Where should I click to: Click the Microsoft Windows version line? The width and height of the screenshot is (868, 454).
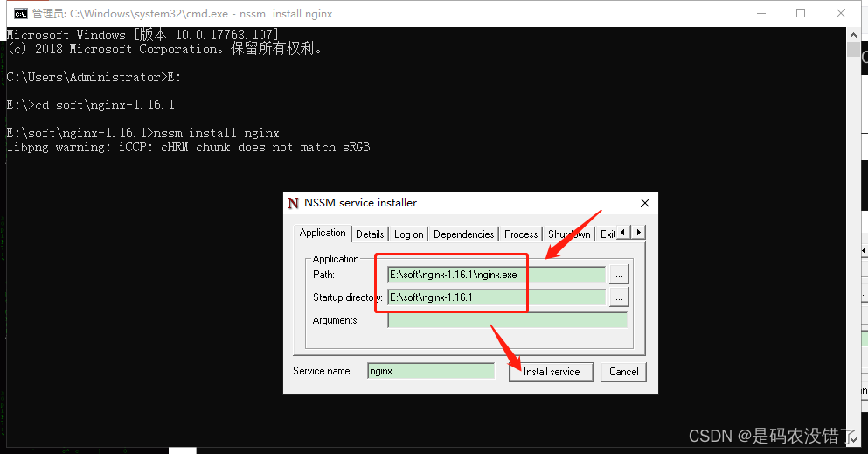coord(142,35)
